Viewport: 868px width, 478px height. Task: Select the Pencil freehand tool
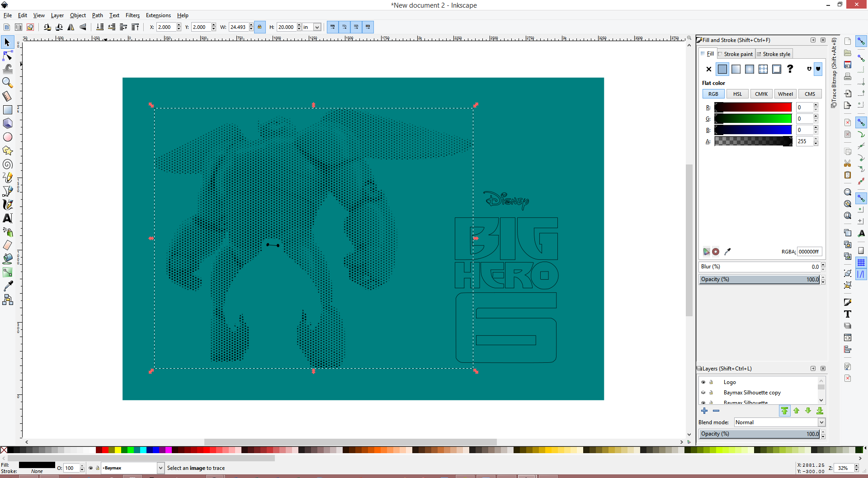(x=7, y=178)
